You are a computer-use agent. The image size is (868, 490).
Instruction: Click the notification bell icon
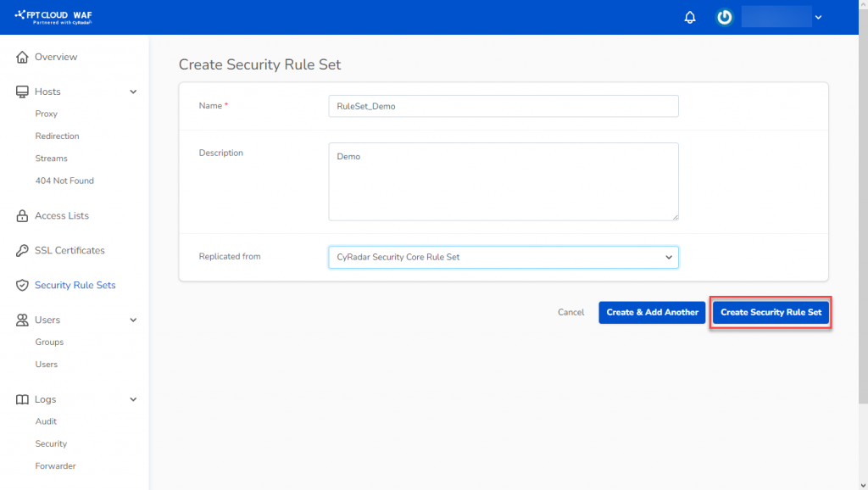point(689,16)
